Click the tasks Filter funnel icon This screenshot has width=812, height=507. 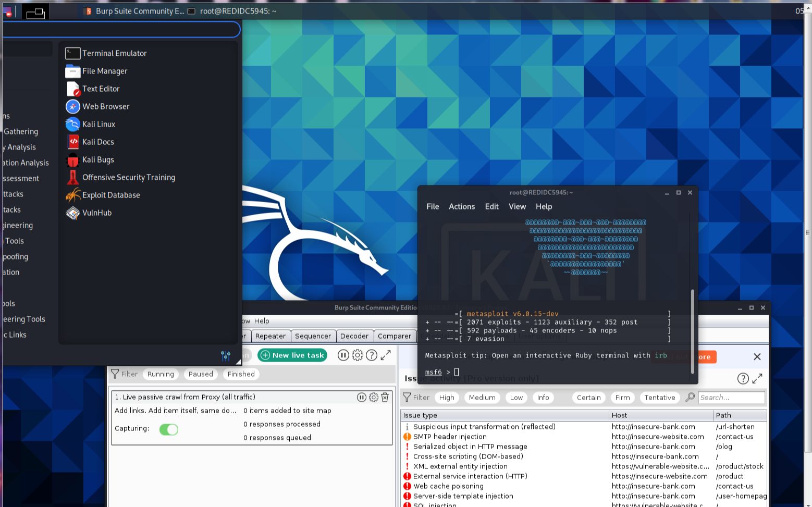pos(115,374)
